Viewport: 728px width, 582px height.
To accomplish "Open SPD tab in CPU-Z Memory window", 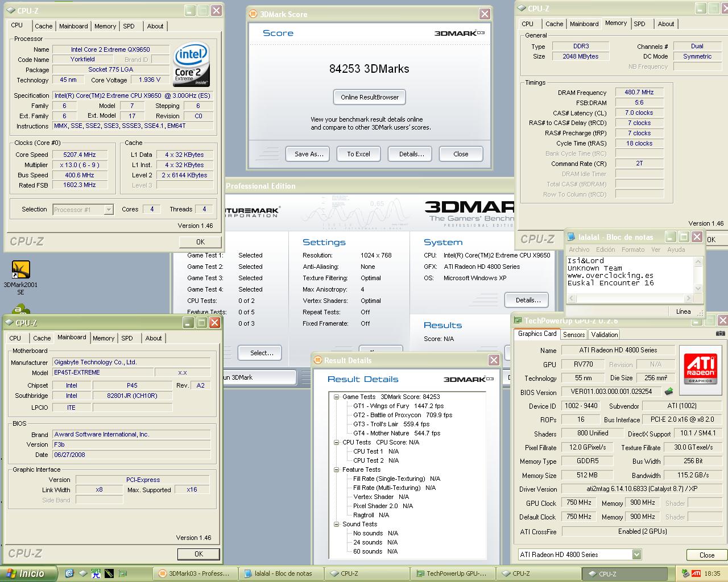I will [x=640, y=24].
